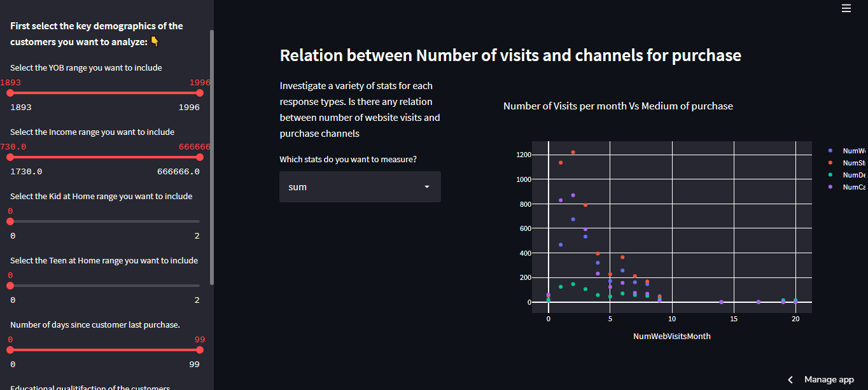868x390 pixels.
Task: Select the 666666 handle on the Income slider
Action: tap(200, 157)
